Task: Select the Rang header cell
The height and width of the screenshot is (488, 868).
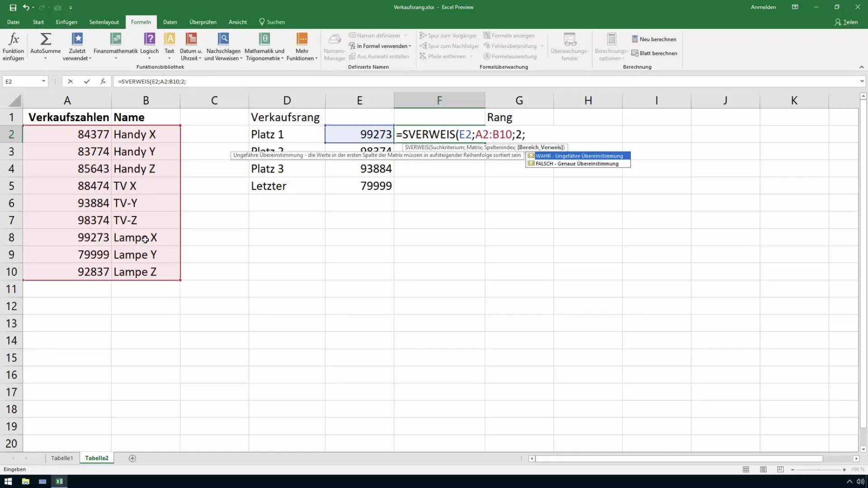Action: coord(519,117)
